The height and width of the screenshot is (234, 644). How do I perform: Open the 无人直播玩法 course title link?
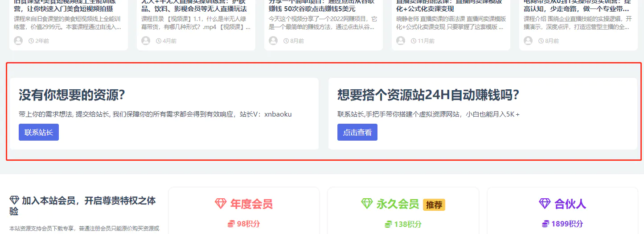click(194, 8)
